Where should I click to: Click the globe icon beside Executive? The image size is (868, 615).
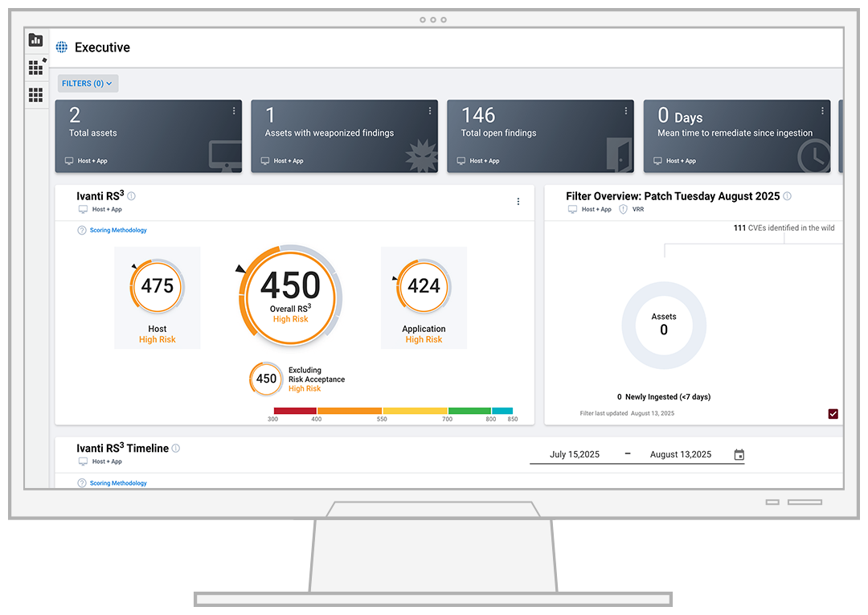(59, 47)
